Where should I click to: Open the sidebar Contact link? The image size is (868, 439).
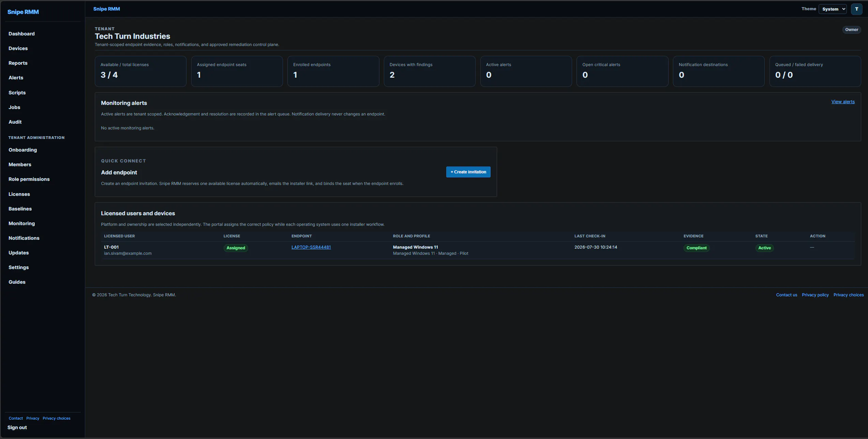coord(16,418)
